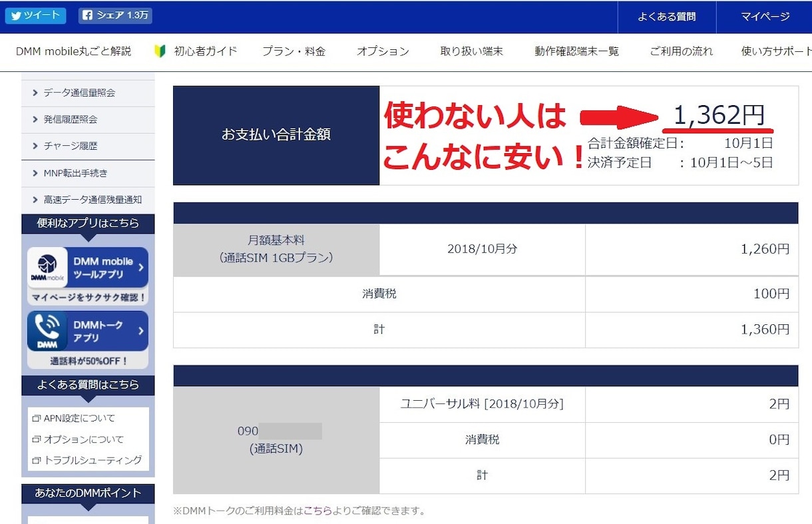Screen dimensions: 812x524
Task: Open the よくある質問 page in header
Action: 666,17
